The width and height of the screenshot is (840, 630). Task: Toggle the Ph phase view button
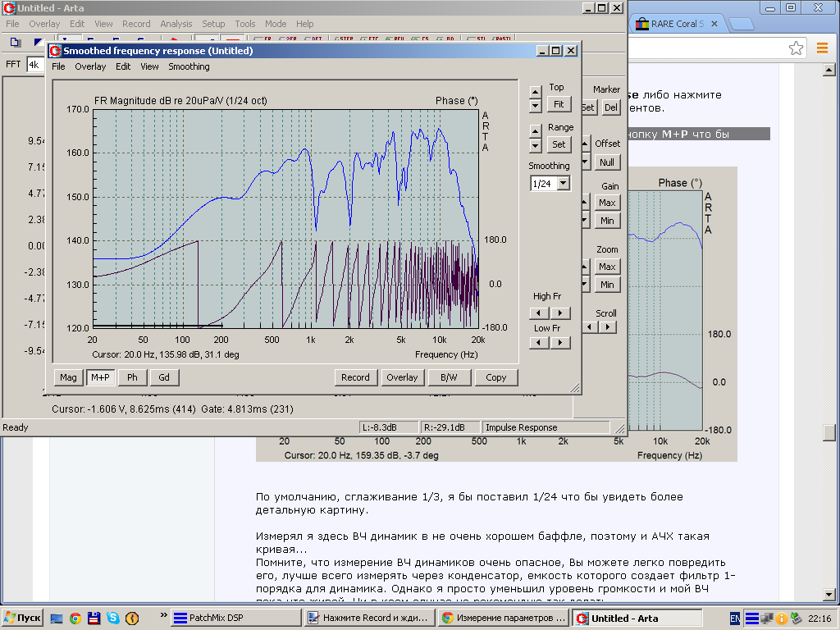point(132,377)
